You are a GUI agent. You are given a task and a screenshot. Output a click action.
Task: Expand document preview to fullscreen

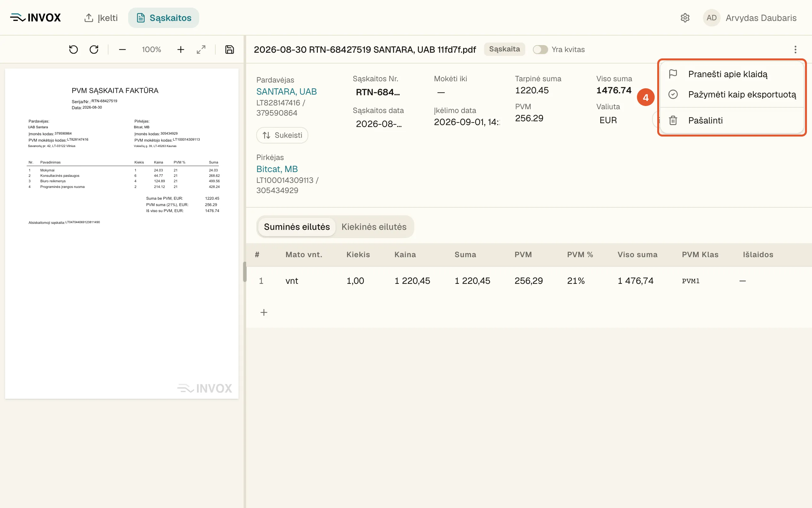click(201, 50)
